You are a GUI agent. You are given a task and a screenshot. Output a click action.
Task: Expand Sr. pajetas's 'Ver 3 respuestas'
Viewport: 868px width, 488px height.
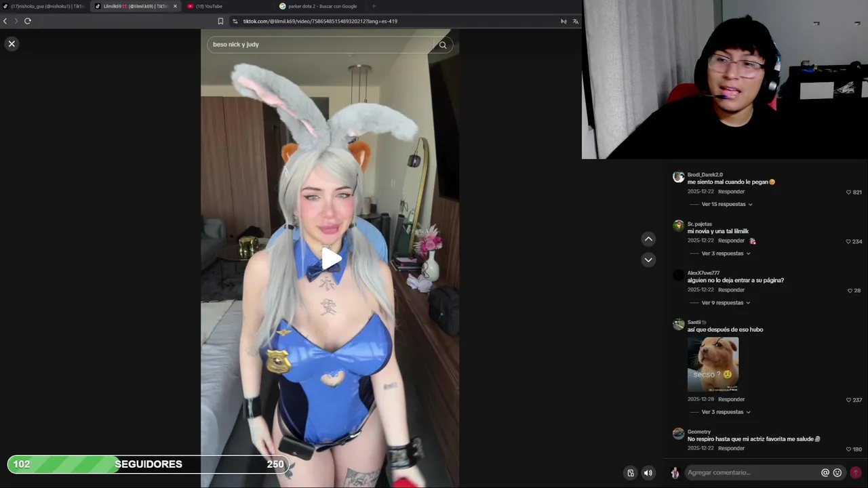coord(726,253)
